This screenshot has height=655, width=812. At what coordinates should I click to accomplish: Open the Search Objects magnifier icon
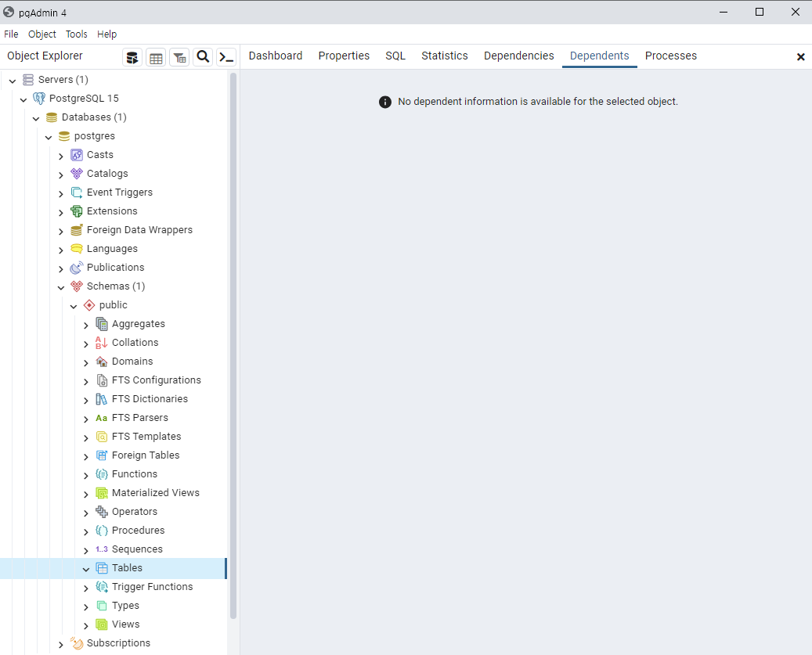click(203, 57)
